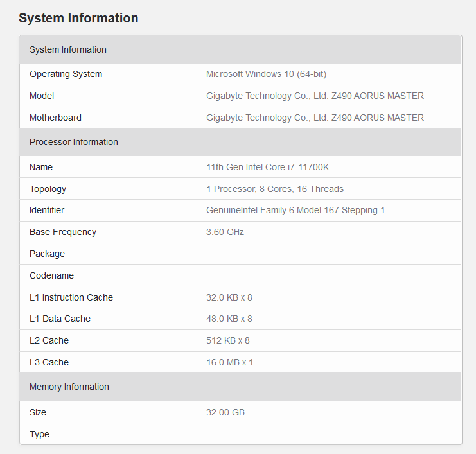
Task: Select the Base Frequency row label
Action: click(x=63, y=232)
